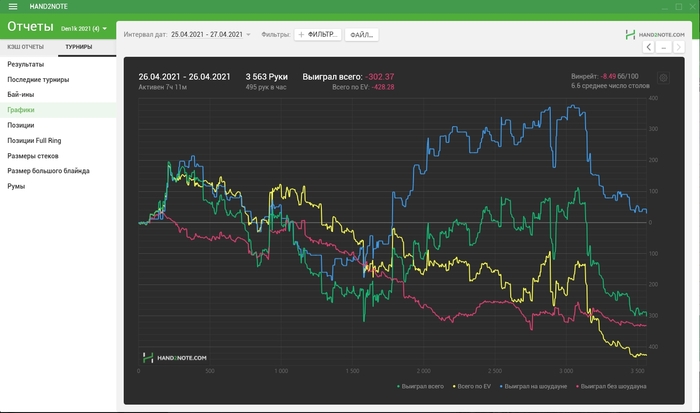Open Позиции Full Ring report
This screenshot has width=700, height=413.
58,140
